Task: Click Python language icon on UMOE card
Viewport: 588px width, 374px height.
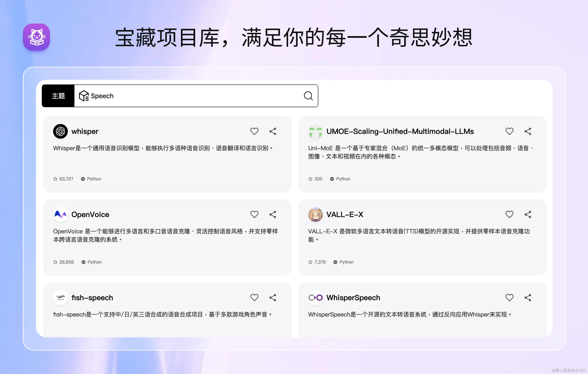Action: (332, 179)
